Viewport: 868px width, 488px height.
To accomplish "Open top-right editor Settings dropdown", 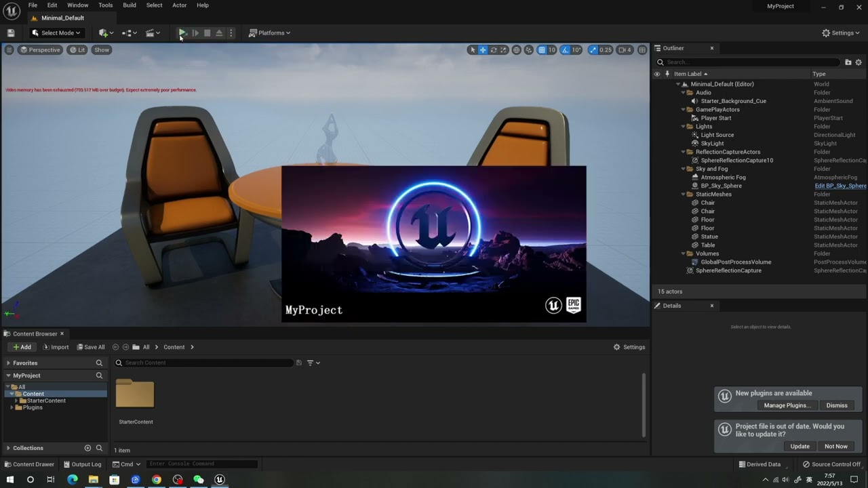I will [x=840, y=33].
